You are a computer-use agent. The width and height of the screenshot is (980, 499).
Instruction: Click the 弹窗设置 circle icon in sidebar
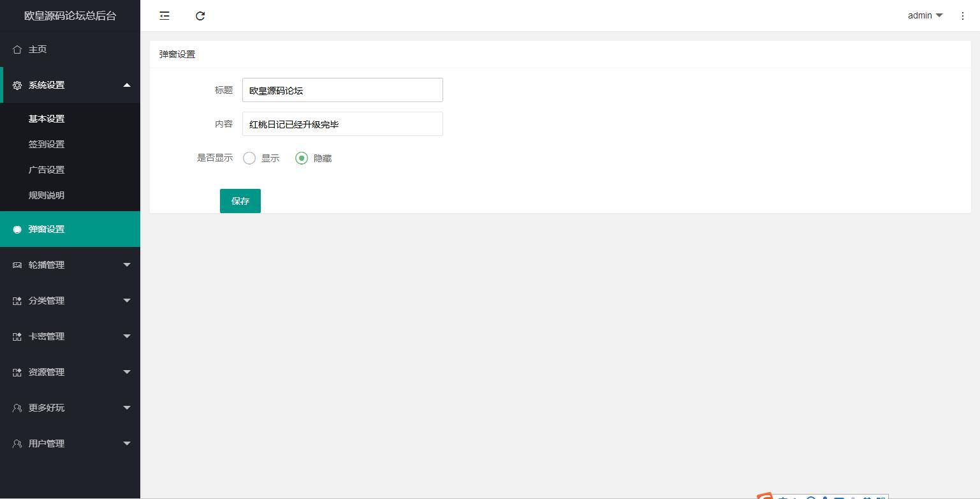click(17, 229)
